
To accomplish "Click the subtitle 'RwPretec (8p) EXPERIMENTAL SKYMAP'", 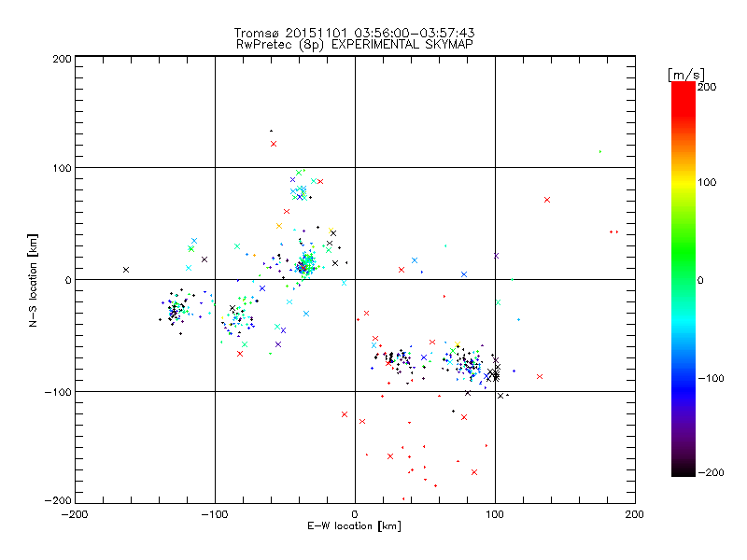I will click(x=355, y=45).
